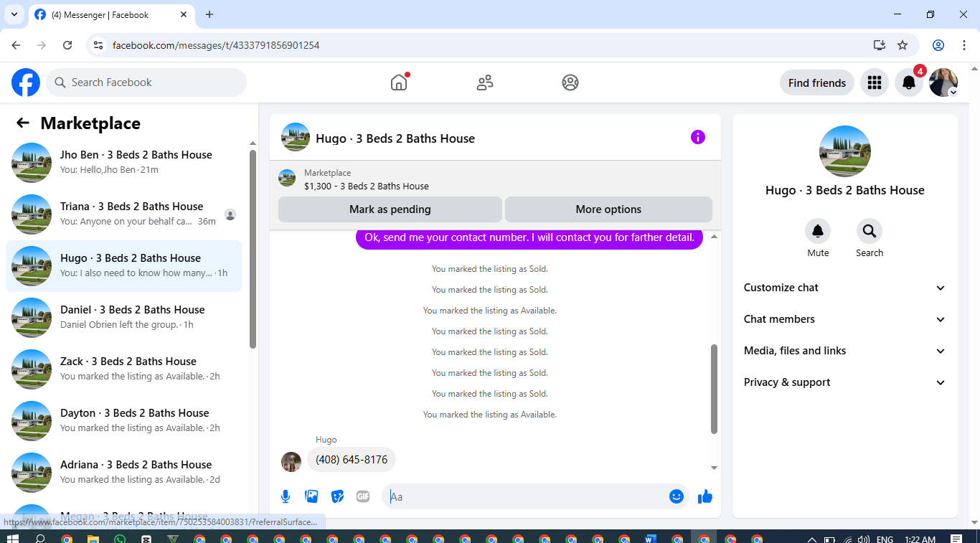Click Hugo's avatar next to the phone number
The width and height of the screenshot is (980, 543).
(291, 462)
